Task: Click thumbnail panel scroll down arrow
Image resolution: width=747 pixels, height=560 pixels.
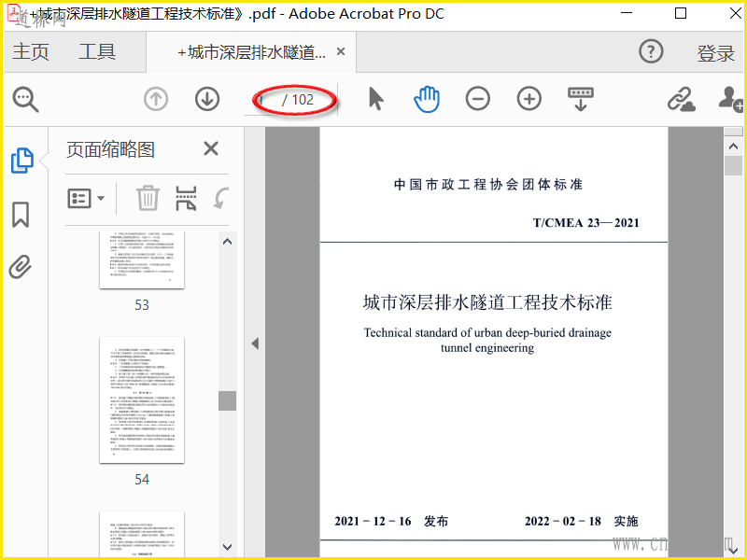Action: (x=227, y=547)
